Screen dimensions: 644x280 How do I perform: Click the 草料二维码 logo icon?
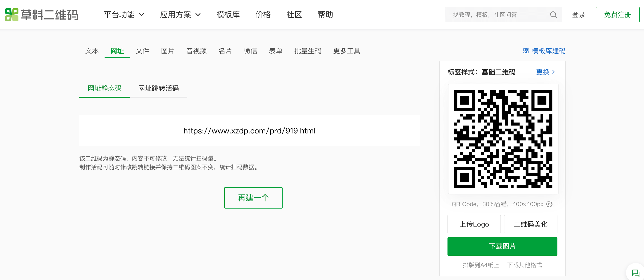pos(12,15)
